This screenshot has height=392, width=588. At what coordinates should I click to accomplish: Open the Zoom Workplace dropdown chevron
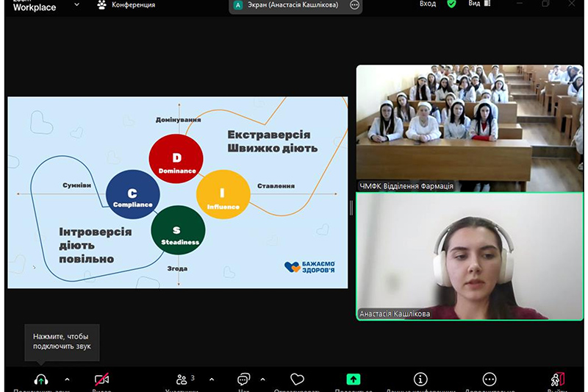click(76, 5)
